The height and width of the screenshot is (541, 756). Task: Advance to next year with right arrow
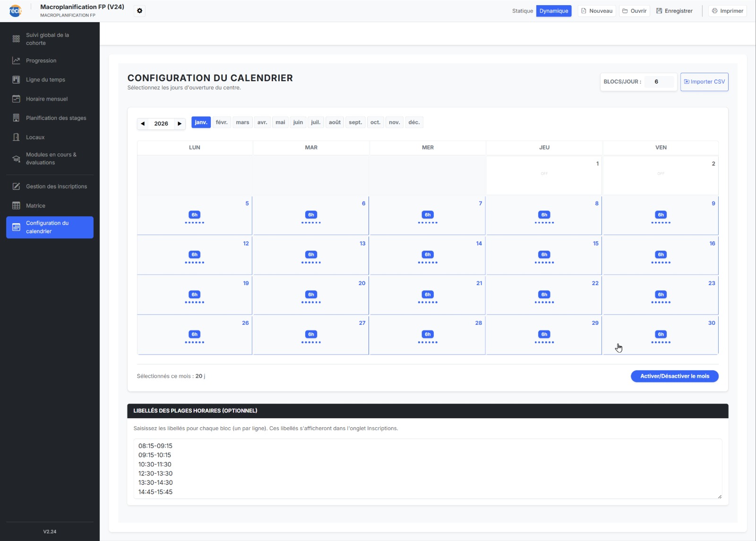180,124
